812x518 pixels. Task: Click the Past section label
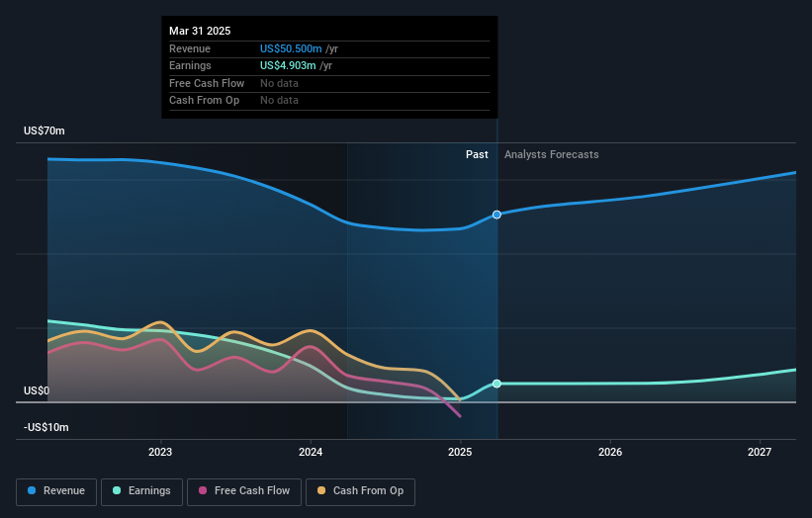point(477,154)
